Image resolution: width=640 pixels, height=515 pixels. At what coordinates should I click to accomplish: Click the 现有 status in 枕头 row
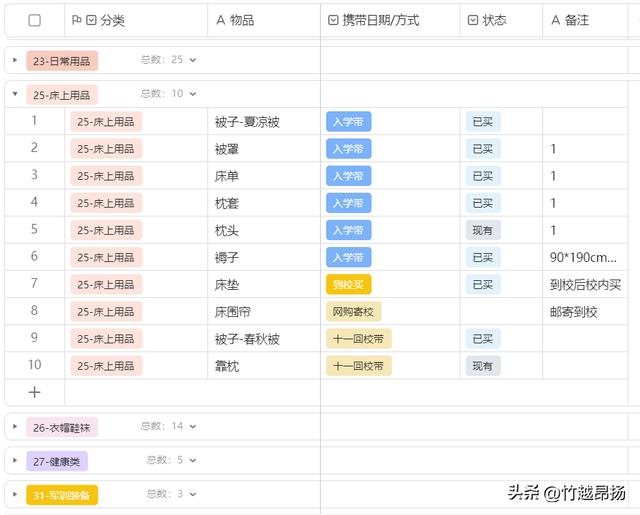[x=483, y=230]
